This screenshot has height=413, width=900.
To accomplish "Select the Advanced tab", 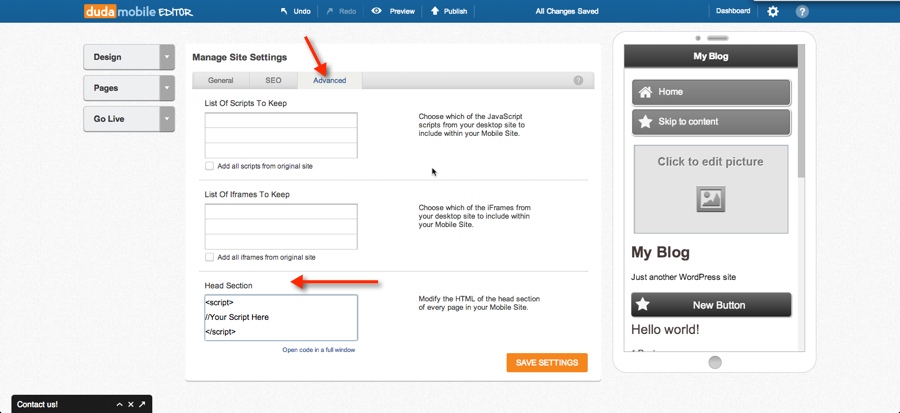I will (x=329, y=80).
